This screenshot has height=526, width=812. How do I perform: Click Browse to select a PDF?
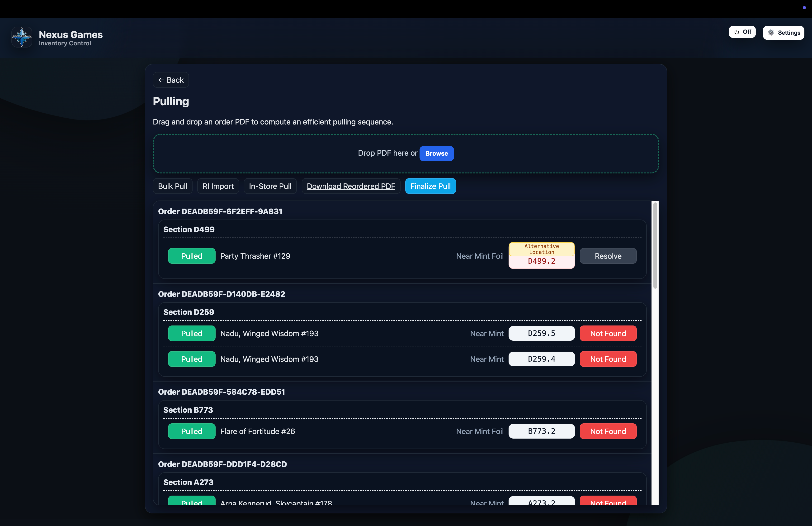436,153
